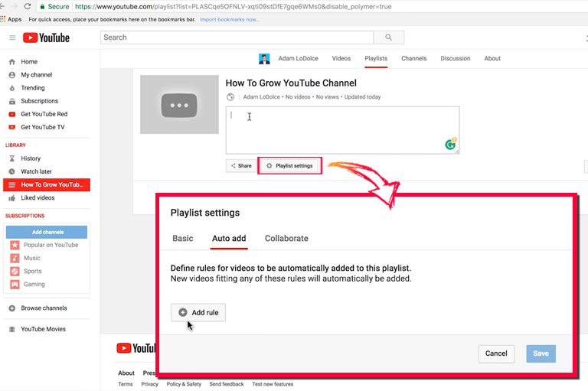Viewport: 588px width, 391px height.
Task: Click the Music note channel icon
Action: (x=15, y=259)
